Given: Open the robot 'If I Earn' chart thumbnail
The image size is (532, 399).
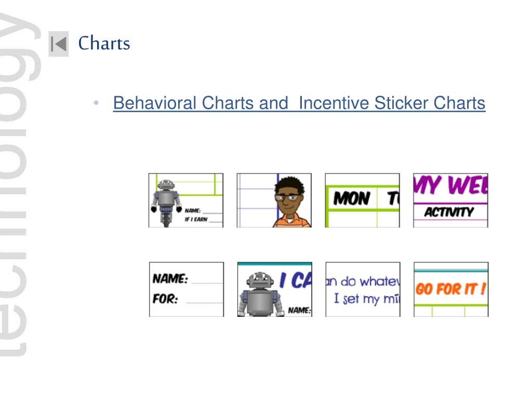Looking at the screenshot, I should [x=186, y=200].
